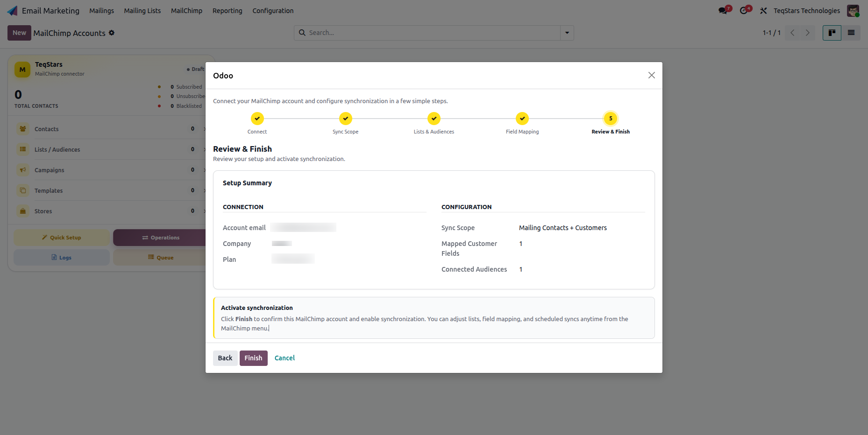Click the Finish button
The height and width of the screenshot is (435, 868).
point(253,358)
